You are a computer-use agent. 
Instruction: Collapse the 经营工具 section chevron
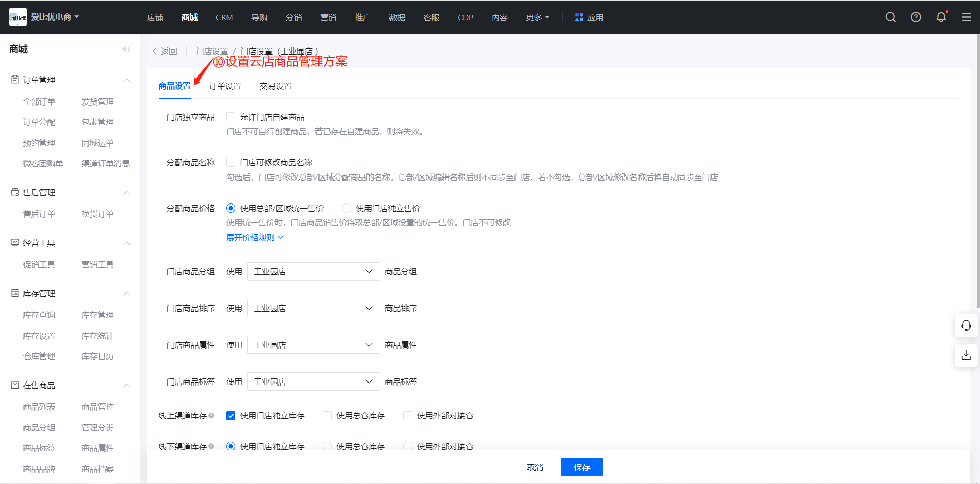coord(127,243)
